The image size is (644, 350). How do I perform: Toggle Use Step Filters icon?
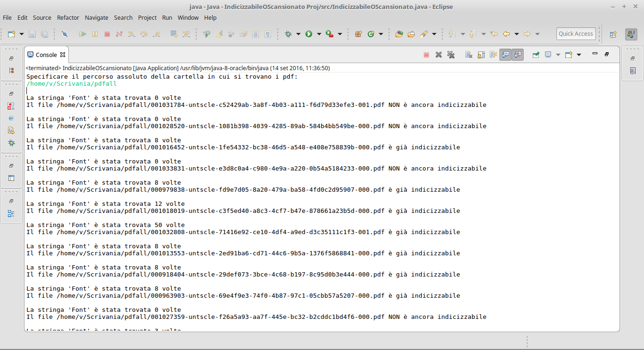[186, 34]
